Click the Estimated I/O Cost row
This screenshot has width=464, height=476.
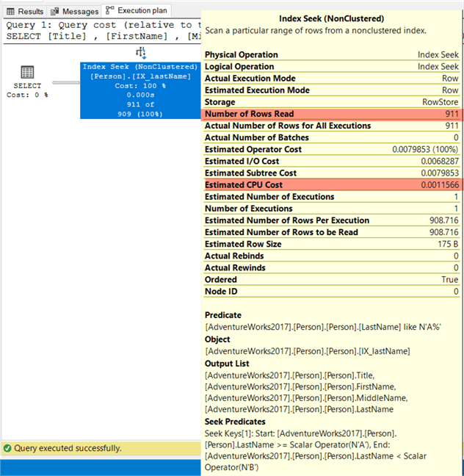click(332, 161)
